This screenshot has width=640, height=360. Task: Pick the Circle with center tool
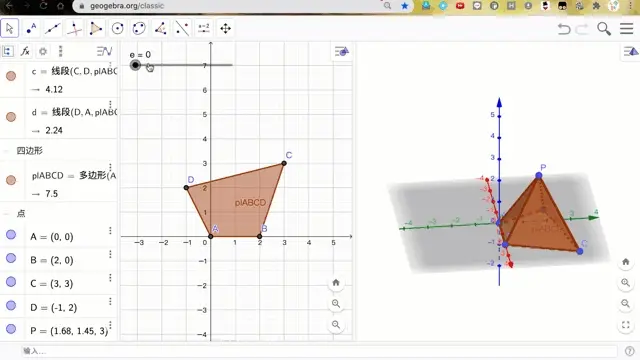point(118,28)
